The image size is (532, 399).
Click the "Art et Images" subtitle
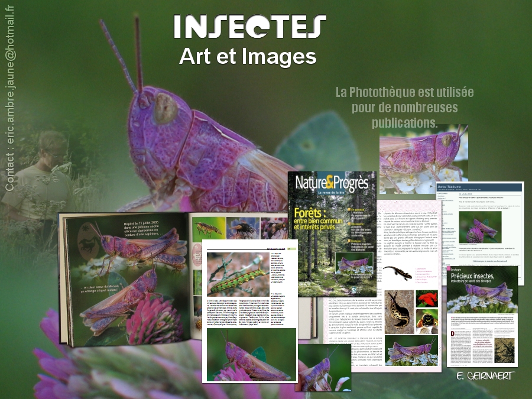(x=248, y=56)
